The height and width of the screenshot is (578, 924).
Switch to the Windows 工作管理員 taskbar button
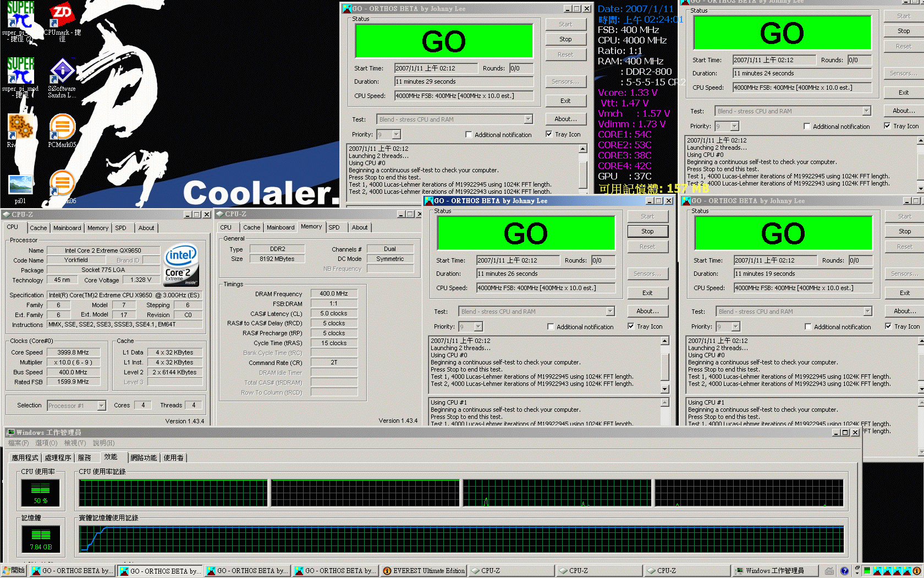click(x=774, y=571)
